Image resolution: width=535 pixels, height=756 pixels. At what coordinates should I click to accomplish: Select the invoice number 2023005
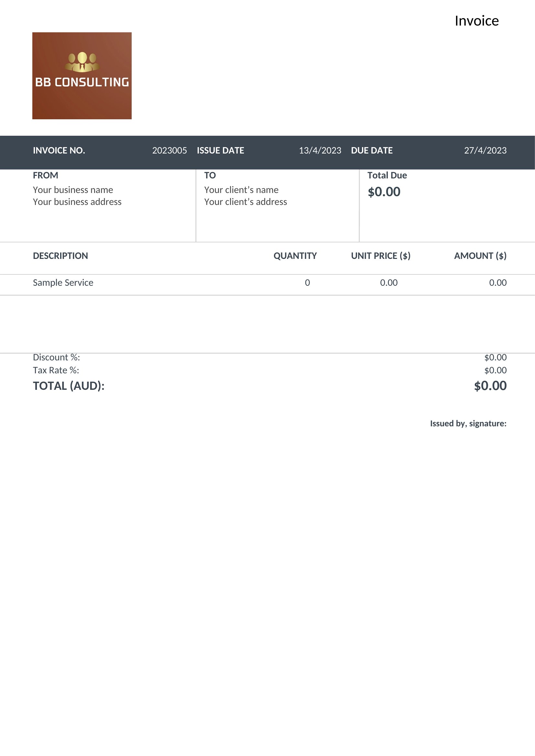pyautogui.click(x=169, y=151)
